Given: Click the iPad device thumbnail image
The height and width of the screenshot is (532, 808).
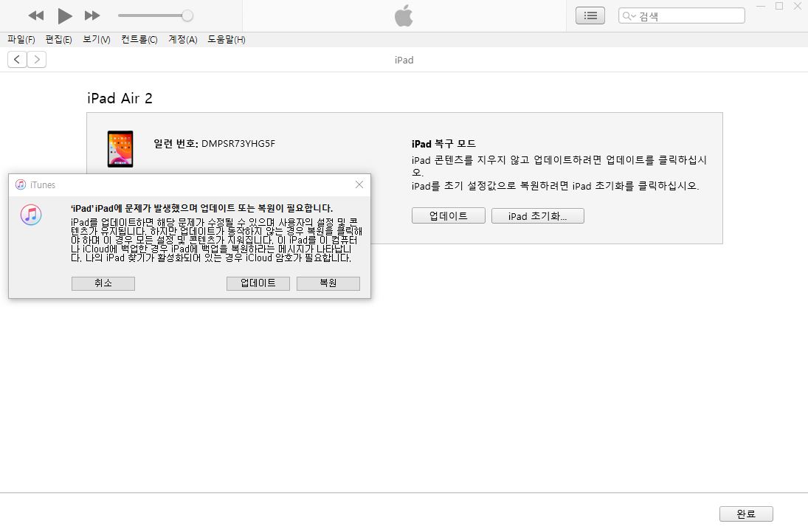Looking at the screenshot, I should 120,149.
